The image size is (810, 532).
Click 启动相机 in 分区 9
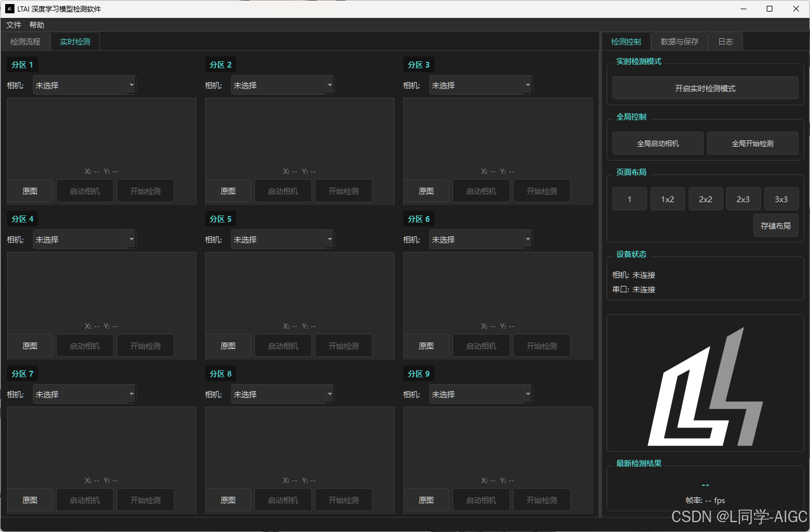[481, 500]
